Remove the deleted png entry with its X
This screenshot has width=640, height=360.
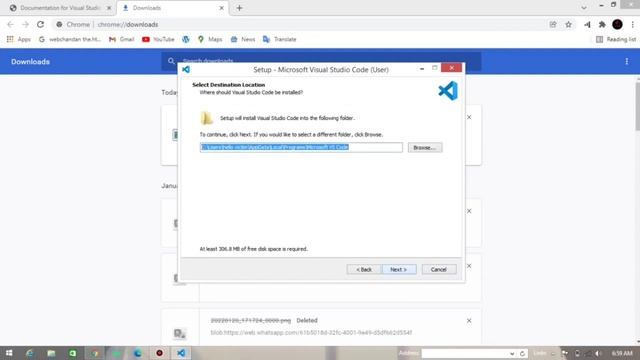pyautogui.click(x=469, y=321)
